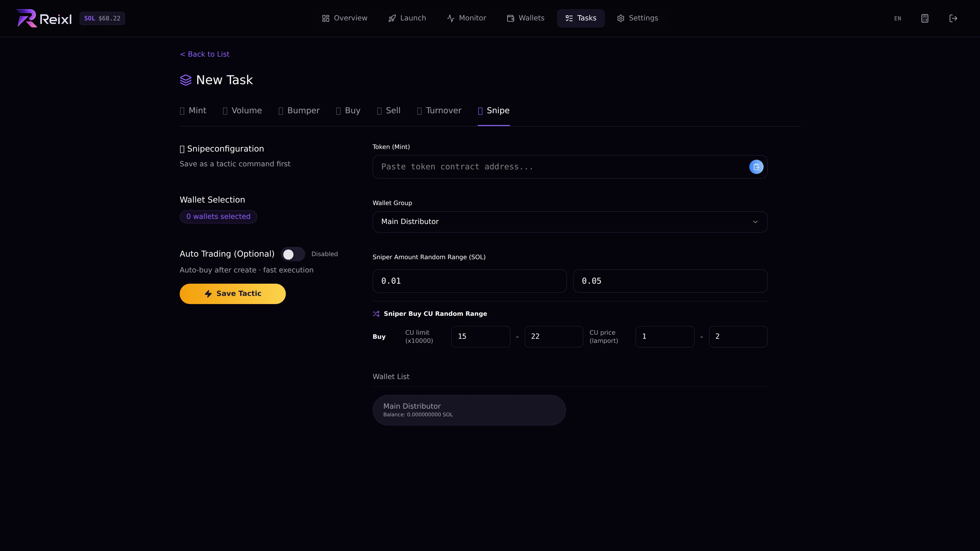Screen dimensions: 980x551
Task: Click the Settings gear icon
Action: coord(621,18)
